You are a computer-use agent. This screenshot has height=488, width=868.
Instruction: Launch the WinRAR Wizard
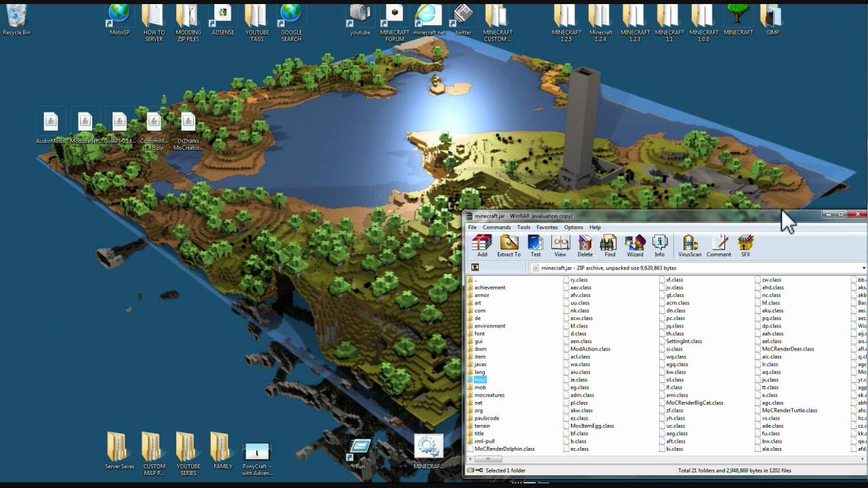[x=635, y=245]
